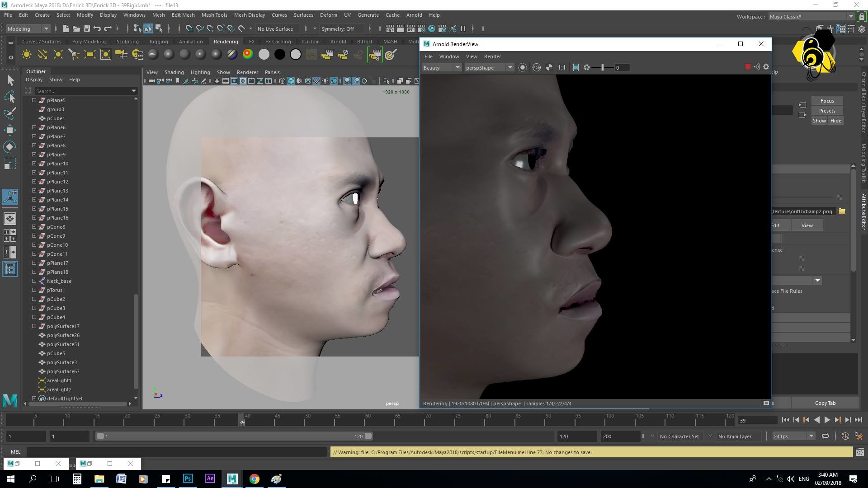Create a point light from Rendering shelf
The image size is (868, 488).
click(x=58, y=55)
